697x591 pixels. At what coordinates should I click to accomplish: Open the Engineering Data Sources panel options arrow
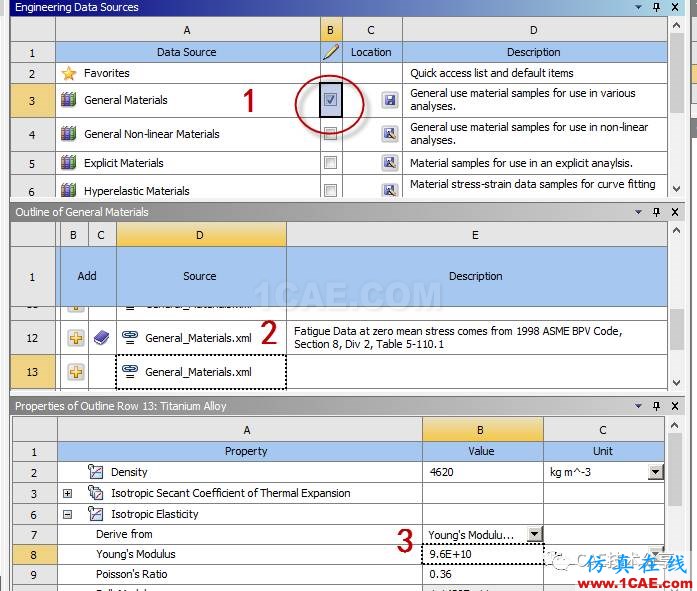click(x=638, y=7)
